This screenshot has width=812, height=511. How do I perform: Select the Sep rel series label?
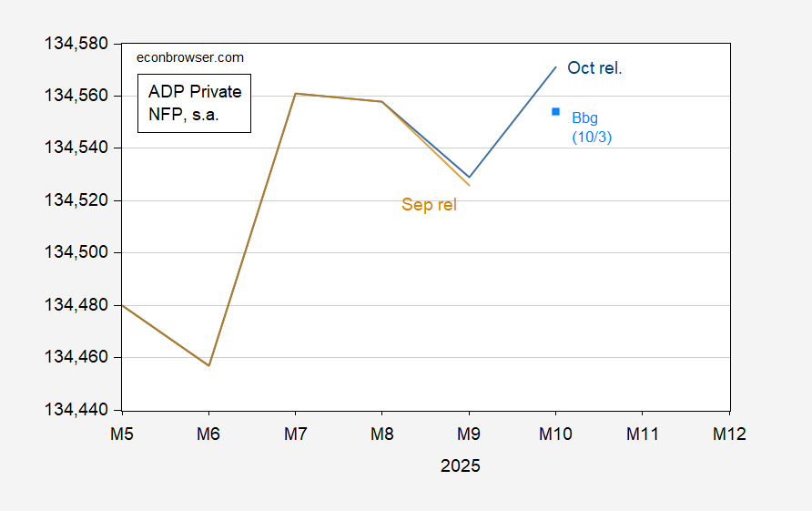(429, 205)
